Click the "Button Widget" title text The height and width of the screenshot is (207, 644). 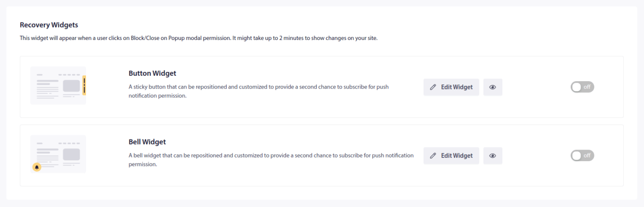(x=152, y=73)
